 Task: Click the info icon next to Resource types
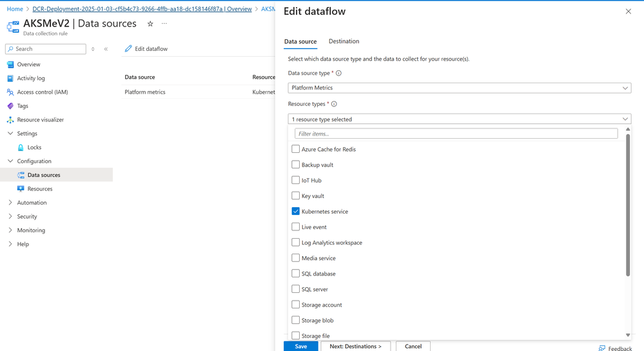point(334,104)
